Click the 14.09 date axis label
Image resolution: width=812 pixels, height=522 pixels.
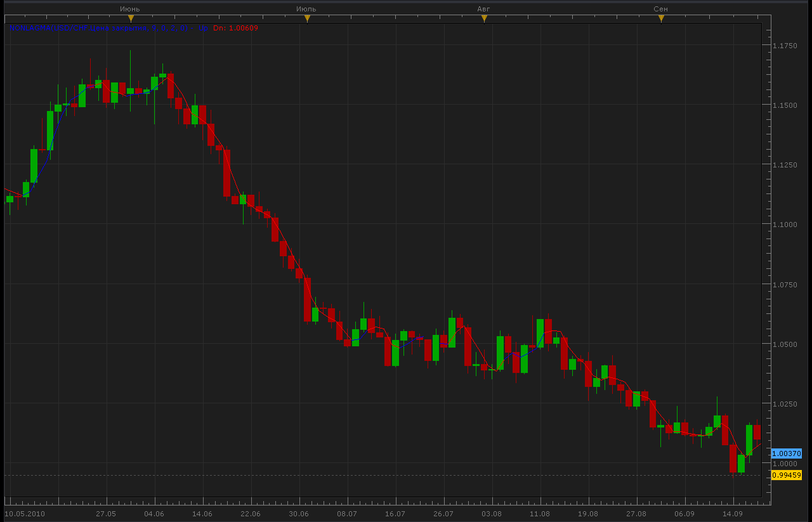tap(733, 514)
